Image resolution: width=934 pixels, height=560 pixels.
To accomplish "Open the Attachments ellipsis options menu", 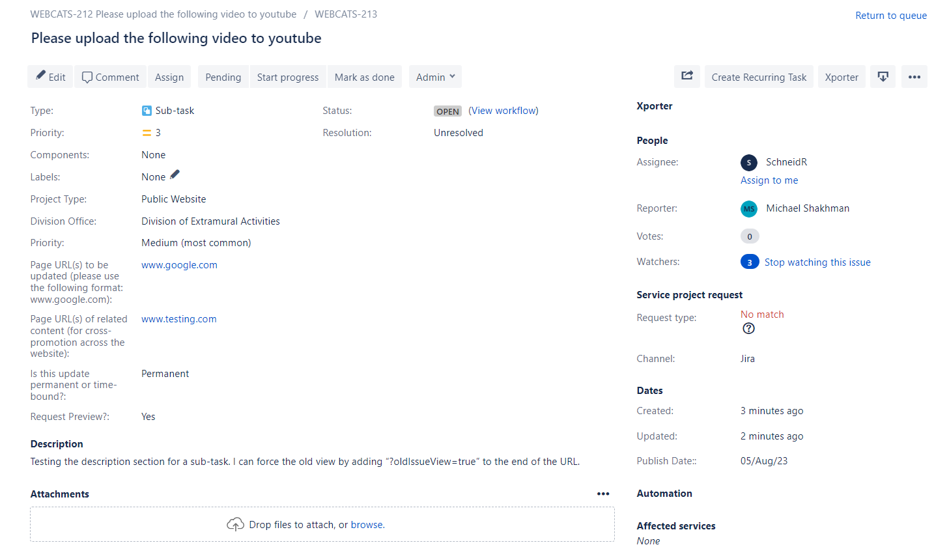I will click(603, 494).
